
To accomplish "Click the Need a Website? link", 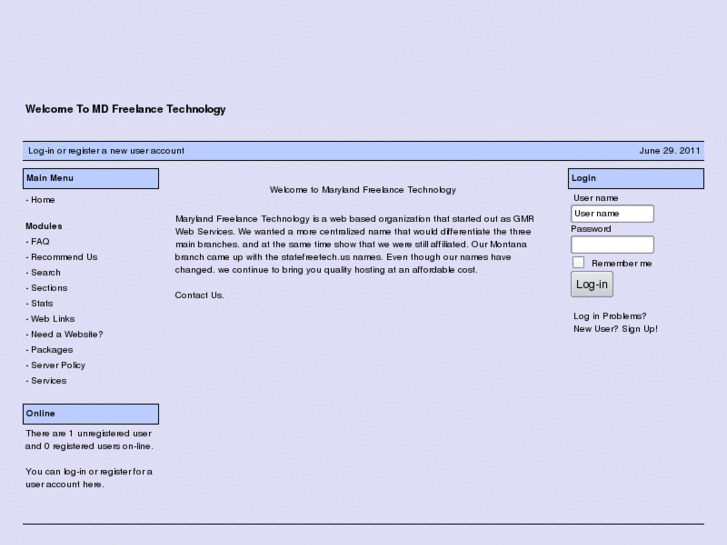I will pyautogui.click(x=67, y=334).
